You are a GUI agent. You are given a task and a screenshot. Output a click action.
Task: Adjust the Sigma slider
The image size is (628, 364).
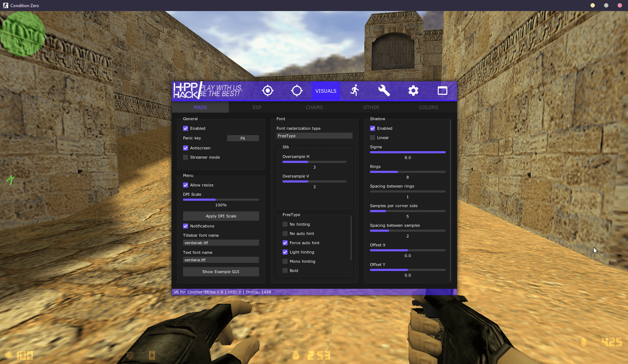point(408,152)
